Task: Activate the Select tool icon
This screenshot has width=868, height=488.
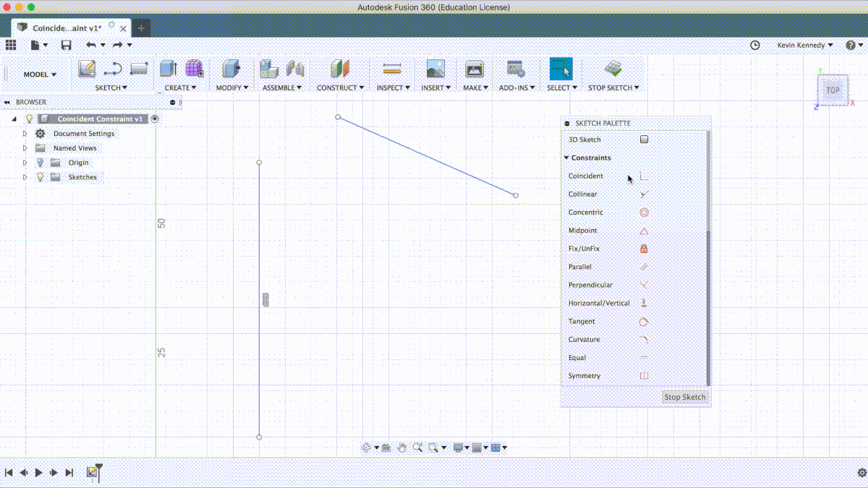Action: click(x=561, y=69)
